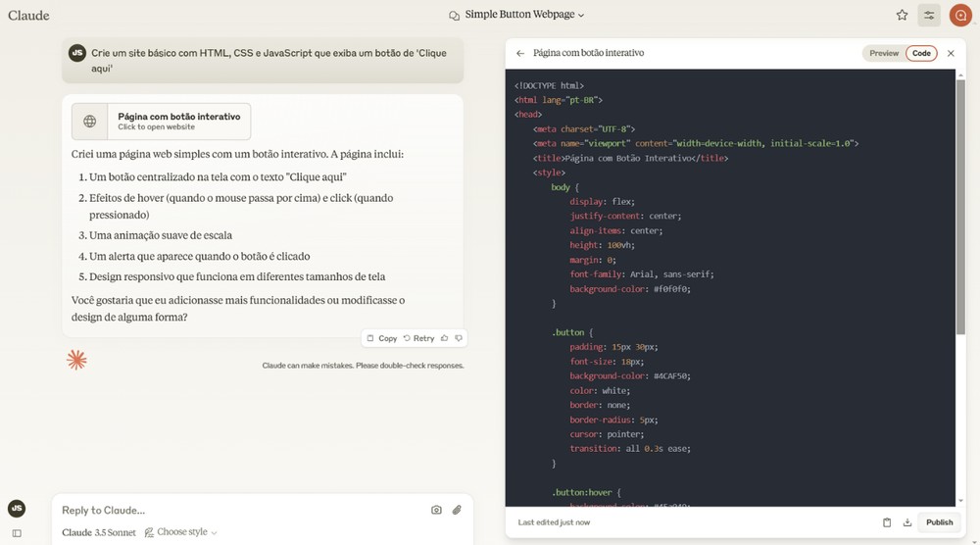980x545 pixels.
Task: Star this chat with the star icon
Action: pyautogui.click(x=902, y=15)
